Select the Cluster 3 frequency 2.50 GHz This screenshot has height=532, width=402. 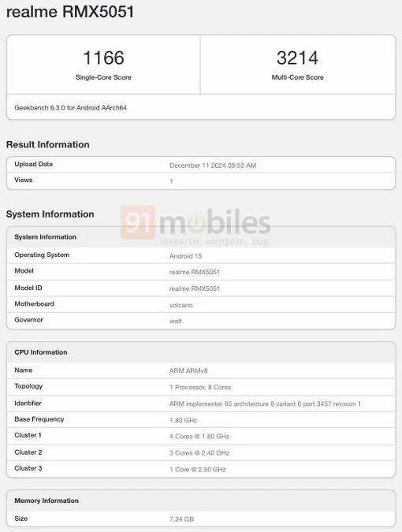198,469
